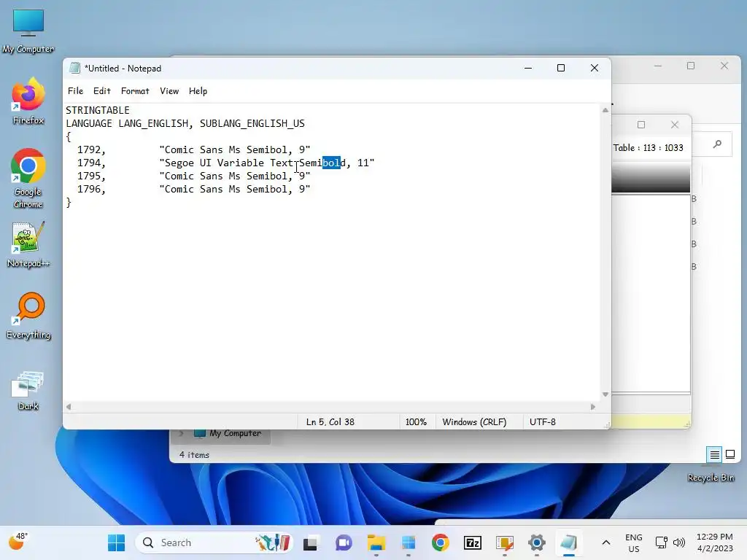Click 'Windows (CRLF)' in the status bar
Image resolution: width=747 pixels, height=560 pixels.
(474, 422)
